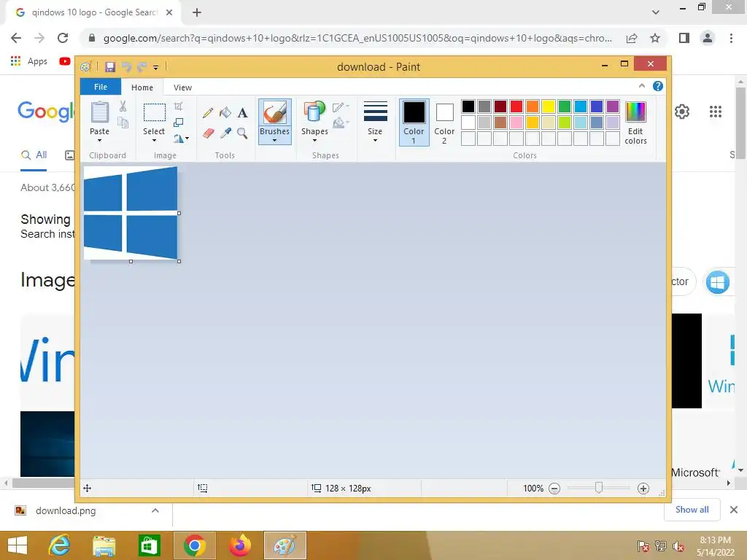Expand the Shapes dropdown arrow
This screenshot has height=560, width=747.
pos(314,141)
